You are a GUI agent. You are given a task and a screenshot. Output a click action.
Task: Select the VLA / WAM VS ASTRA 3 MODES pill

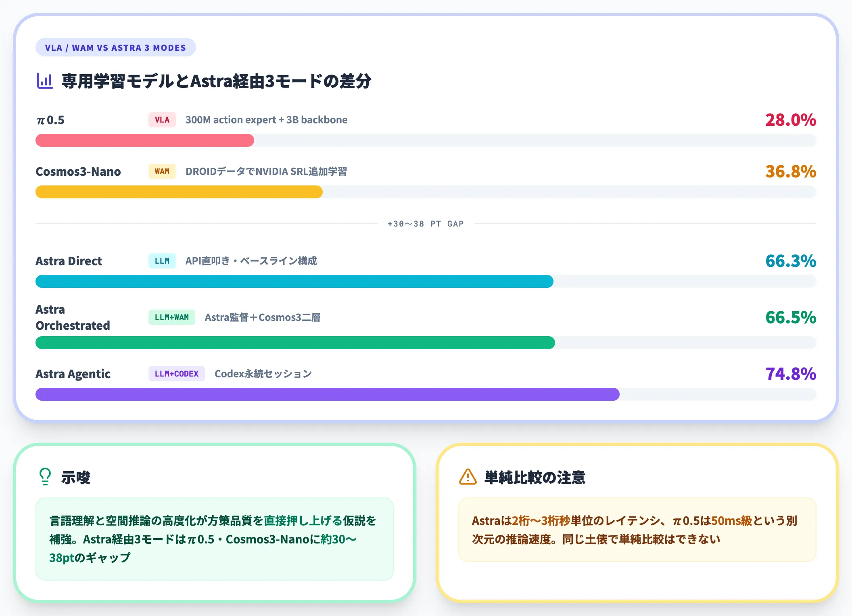point(115,48)
